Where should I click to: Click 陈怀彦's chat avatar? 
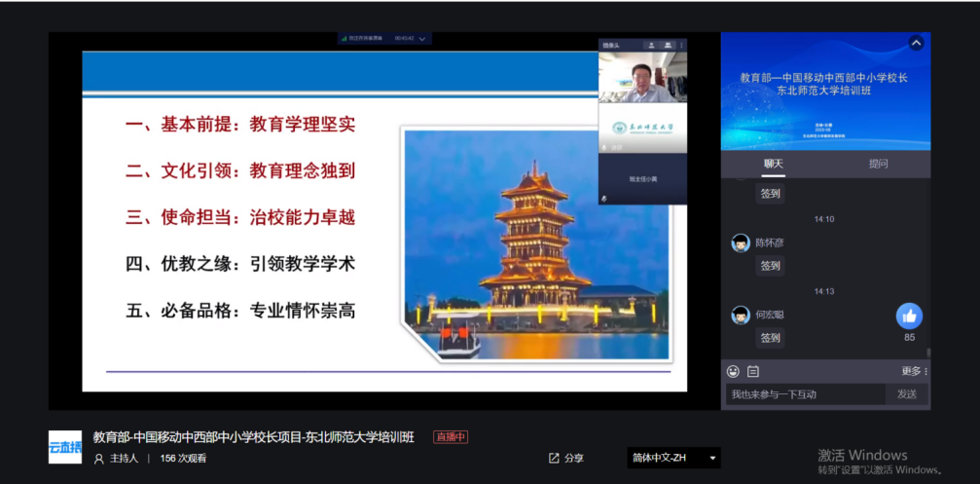click(740, 242)
